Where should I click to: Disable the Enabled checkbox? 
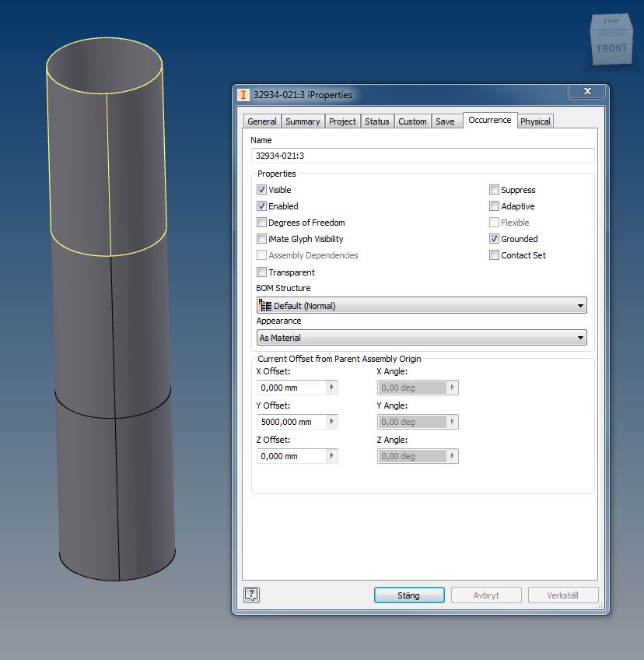pyautogui.click(x=262, y=206)
